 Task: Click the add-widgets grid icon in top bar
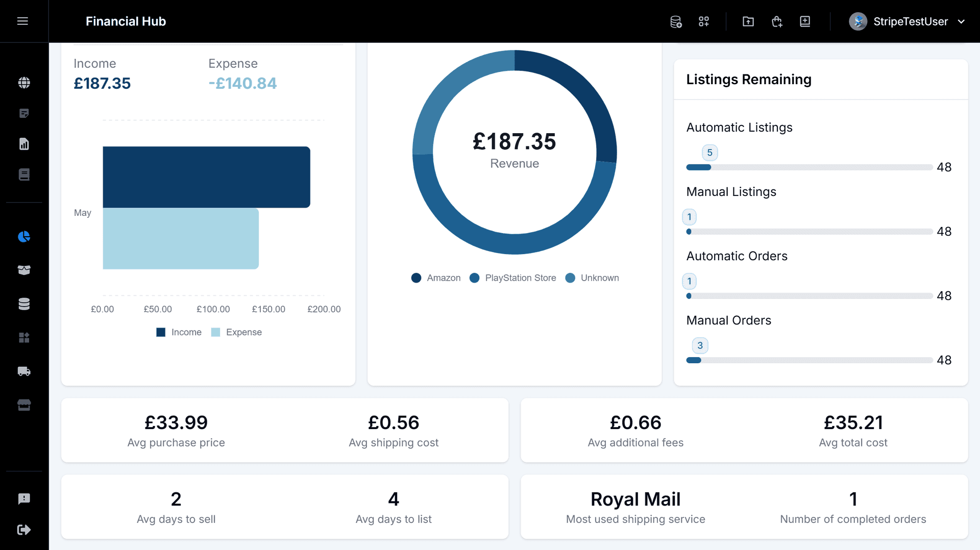(704, 21)
